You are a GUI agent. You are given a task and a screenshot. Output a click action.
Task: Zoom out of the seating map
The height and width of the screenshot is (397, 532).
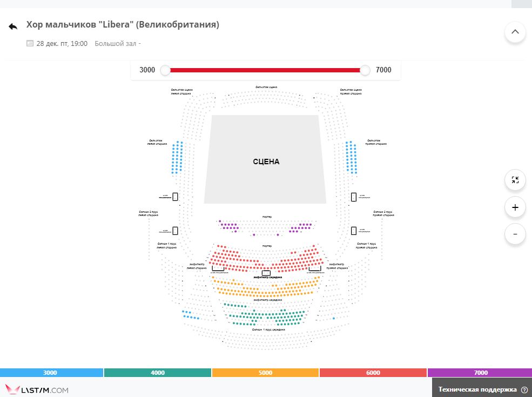(x=515, y=234)
